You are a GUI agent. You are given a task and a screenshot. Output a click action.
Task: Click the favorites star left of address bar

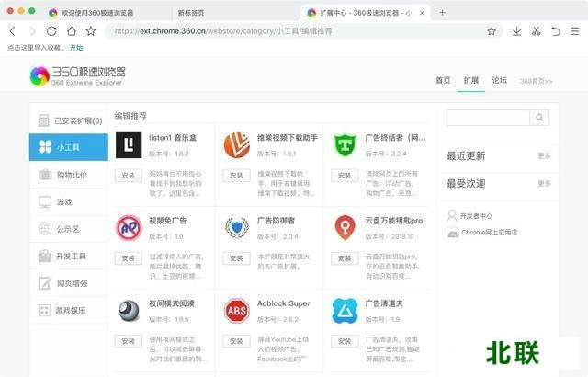click(91, 31)
